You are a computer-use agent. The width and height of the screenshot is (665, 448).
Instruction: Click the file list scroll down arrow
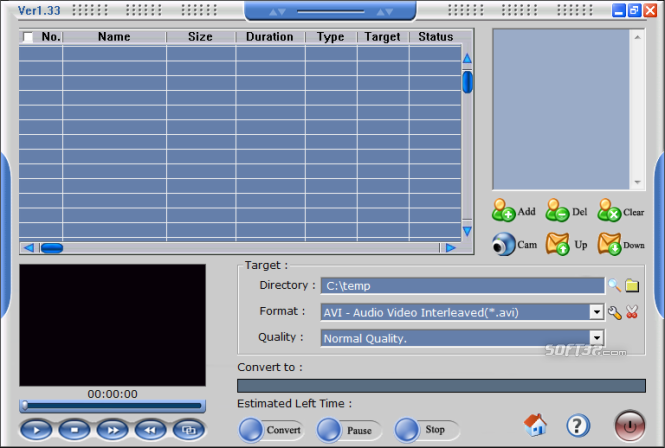[x=467, y=231]
